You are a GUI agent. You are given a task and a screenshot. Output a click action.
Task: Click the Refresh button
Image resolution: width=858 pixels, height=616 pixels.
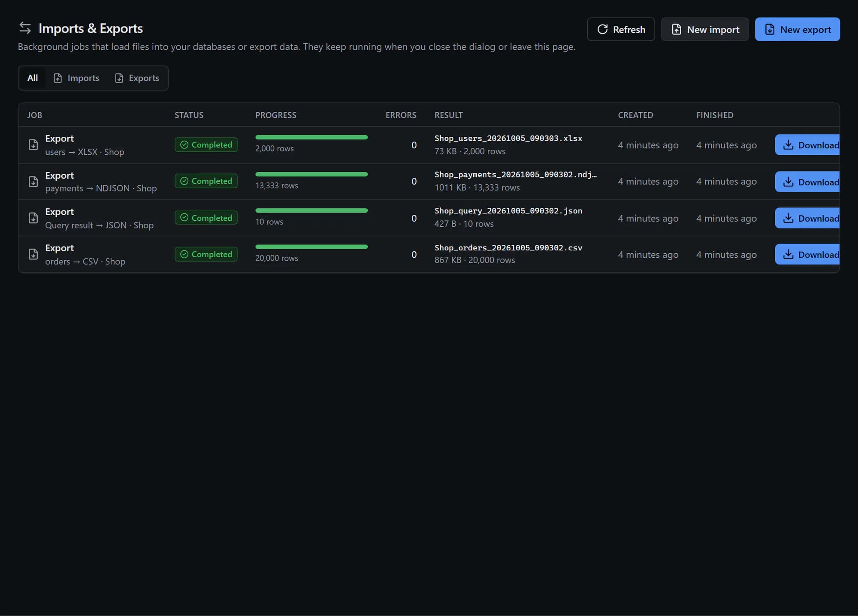pos(621,29)
